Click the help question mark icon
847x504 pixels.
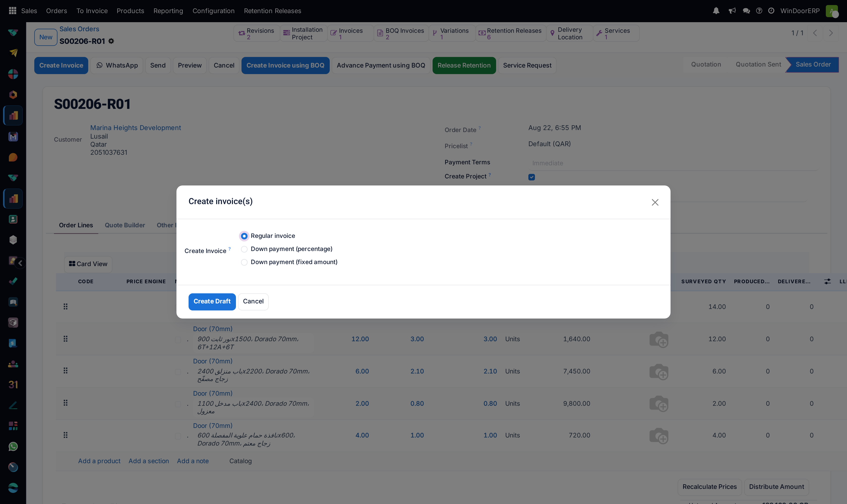759,11
